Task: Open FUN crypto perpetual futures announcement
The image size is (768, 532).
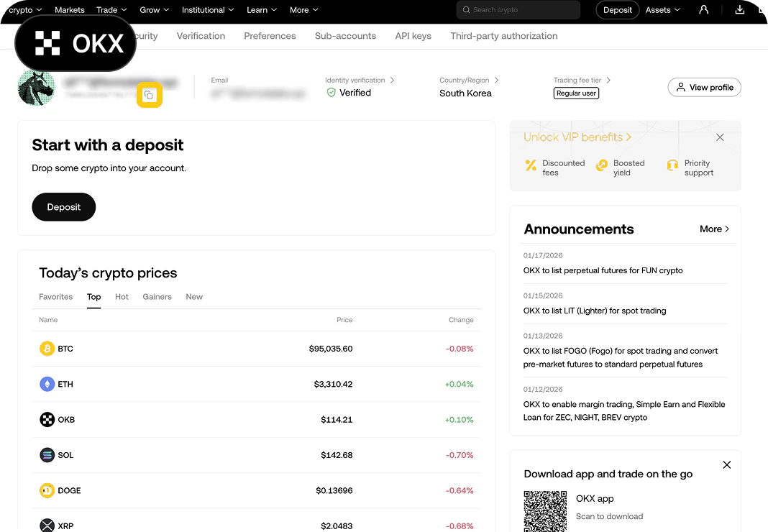Action: point(603,270)
